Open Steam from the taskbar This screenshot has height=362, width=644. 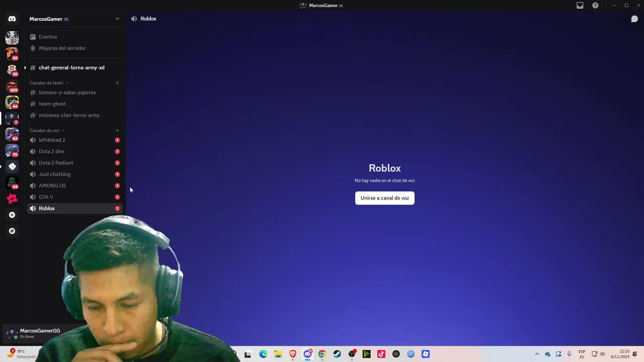337,354
